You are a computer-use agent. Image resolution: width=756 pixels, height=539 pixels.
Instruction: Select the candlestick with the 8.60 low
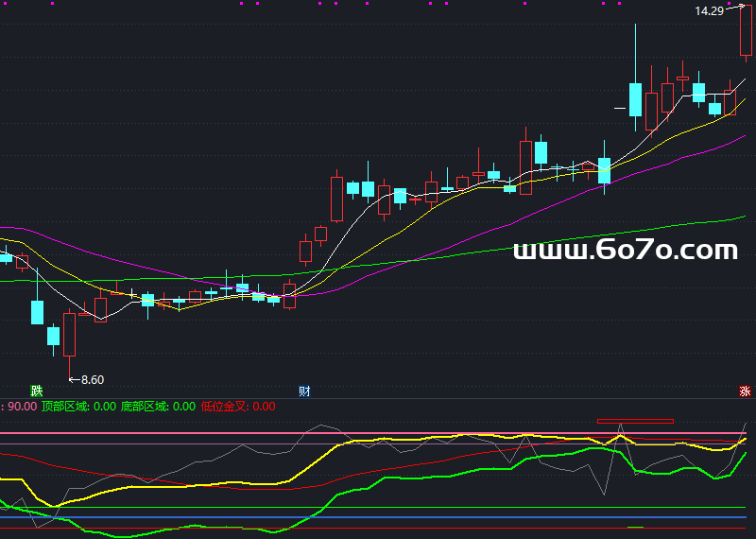(69, 343)
